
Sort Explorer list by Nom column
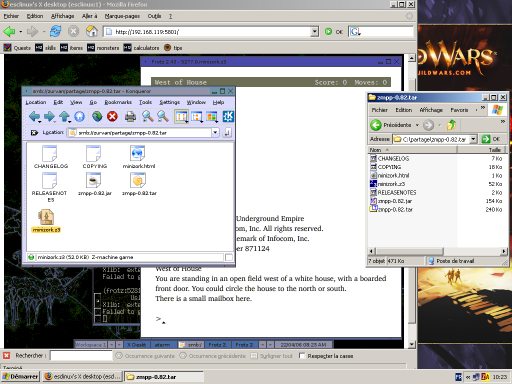point(412,150)
